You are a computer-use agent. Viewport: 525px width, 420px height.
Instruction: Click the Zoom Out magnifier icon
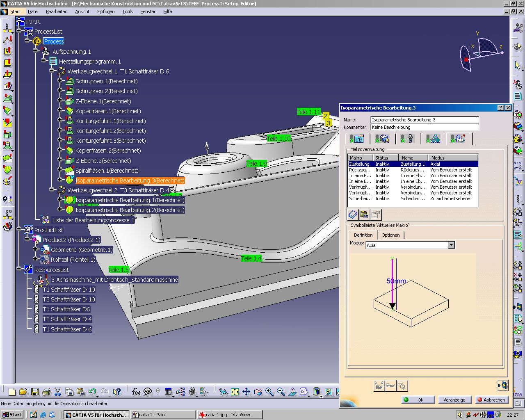(x=281, y=392)
